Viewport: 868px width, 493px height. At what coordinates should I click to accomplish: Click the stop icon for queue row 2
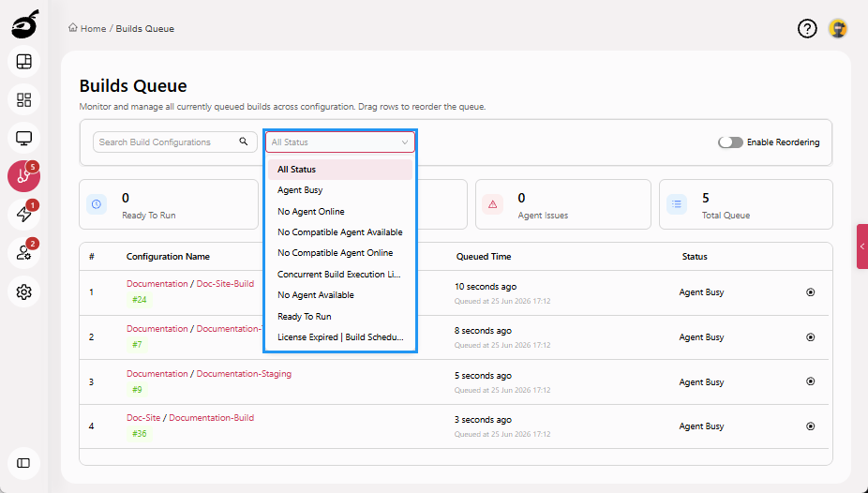(x=811, y=337)
